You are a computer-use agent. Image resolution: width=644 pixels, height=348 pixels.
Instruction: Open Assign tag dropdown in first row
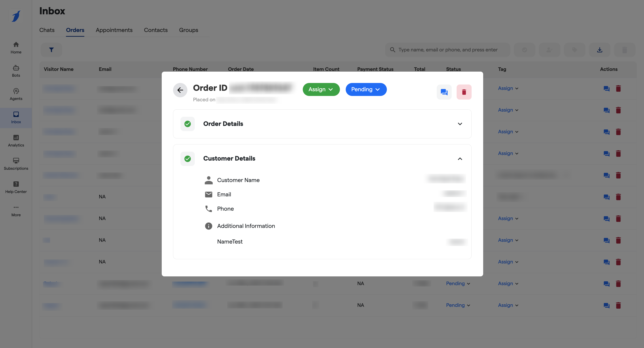[508, 88]
